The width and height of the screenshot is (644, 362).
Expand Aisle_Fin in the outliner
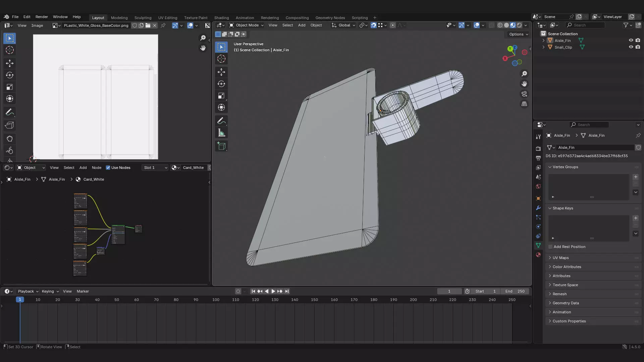543,40
